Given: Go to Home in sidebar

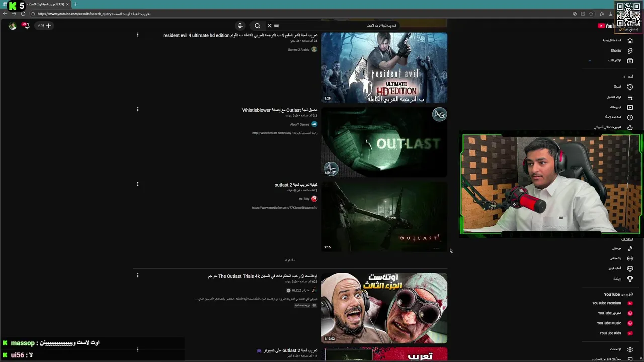Looking at the screenshot, I should tap(618, 40).
